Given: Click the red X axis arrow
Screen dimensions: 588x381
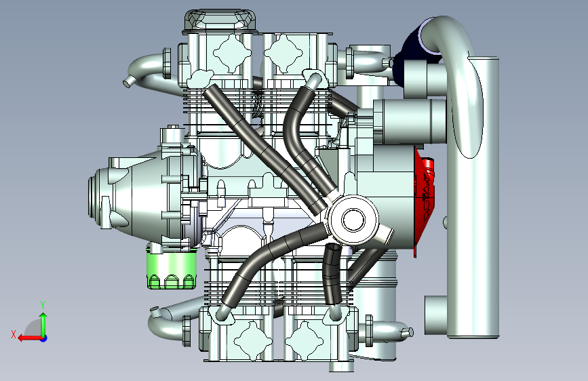Looking at the screenshot, I should pos(30,338).
